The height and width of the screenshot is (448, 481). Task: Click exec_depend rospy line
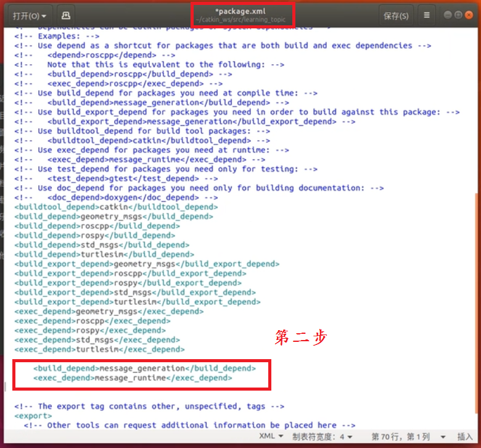coord(90,331)
